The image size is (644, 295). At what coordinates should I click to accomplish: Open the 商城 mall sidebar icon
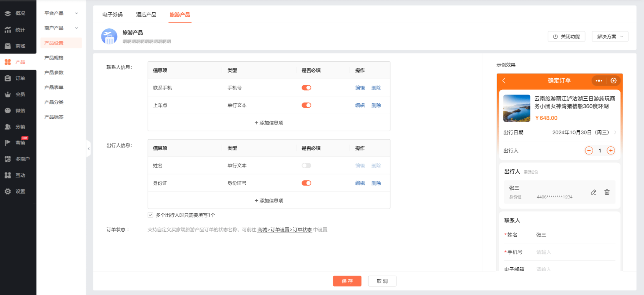(8, 46)
